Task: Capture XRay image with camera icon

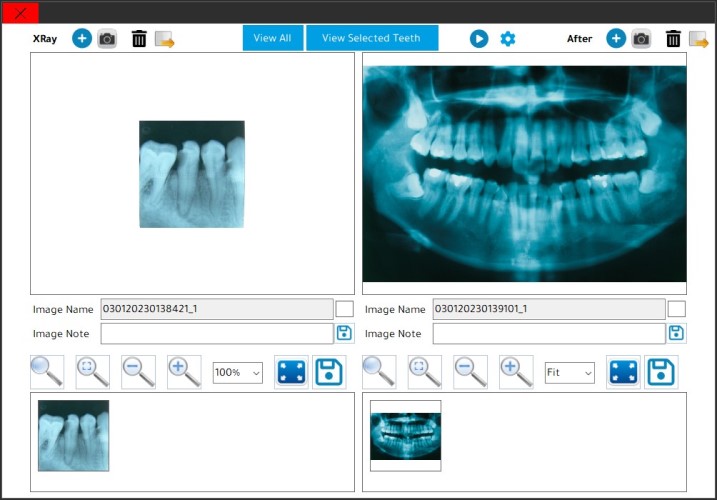Action: pos(107,39)
